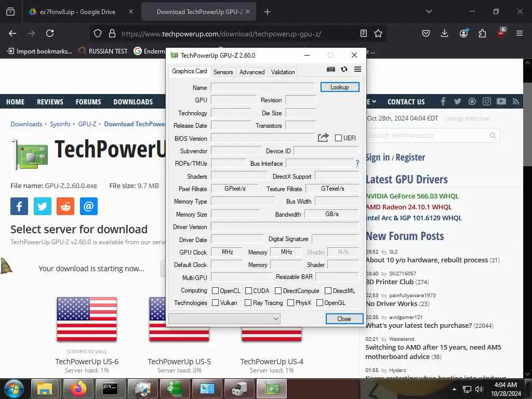Screen dimensions: 532x399
Task: Click volume speaker icon in system tray
Action: [x=478, y=389]
